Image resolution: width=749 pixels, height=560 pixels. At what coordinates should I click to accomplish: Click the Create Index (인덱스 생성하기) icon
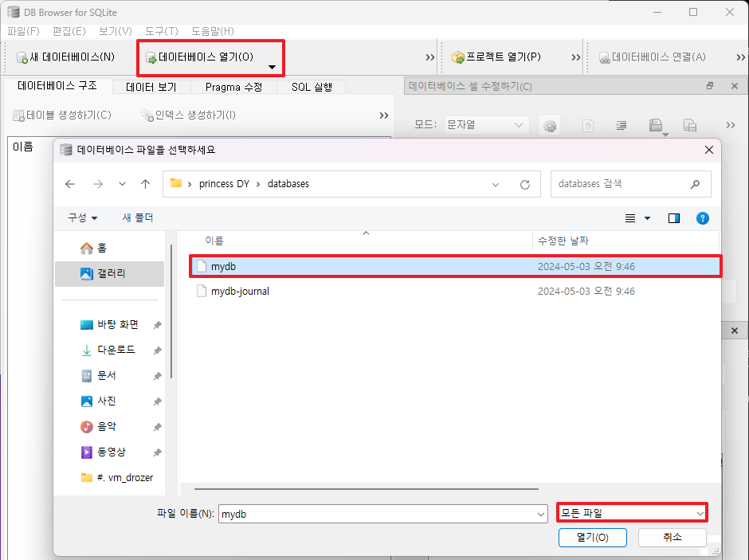147,116
